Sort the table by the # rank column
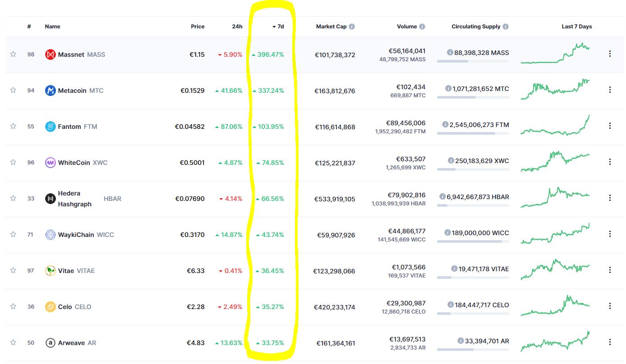626x364 pixels. (29, 27)
